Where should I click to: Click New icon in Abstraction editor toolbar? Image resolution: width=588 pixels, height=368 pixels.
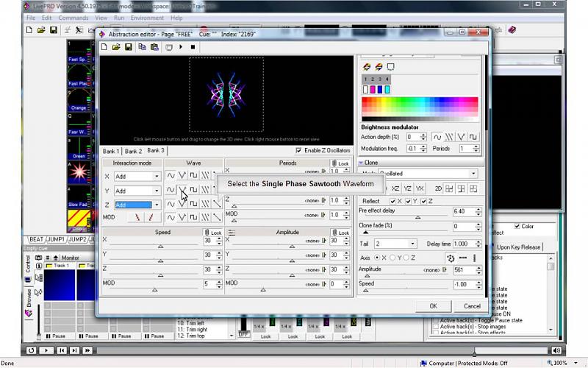click(x=104, y=47)
